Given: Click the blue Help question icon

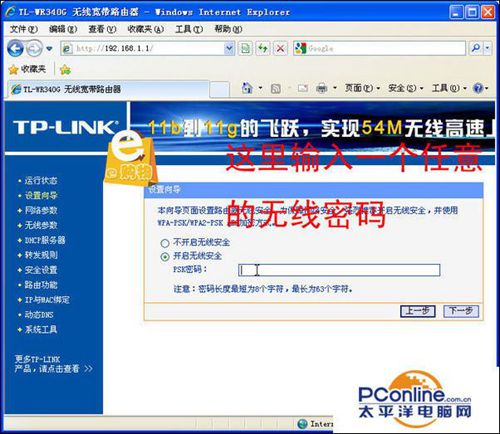Looking at the screenshot, I should click(478, 88).
